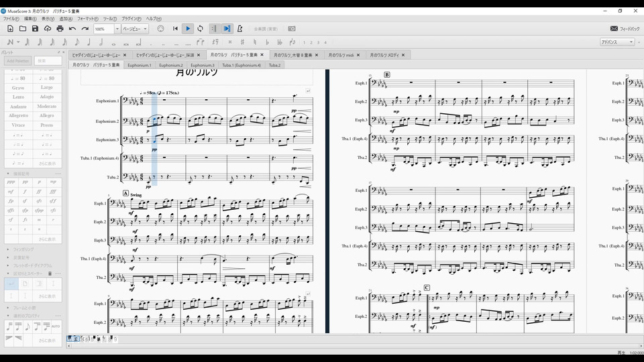Select quarter note duration

pos(89,42)
